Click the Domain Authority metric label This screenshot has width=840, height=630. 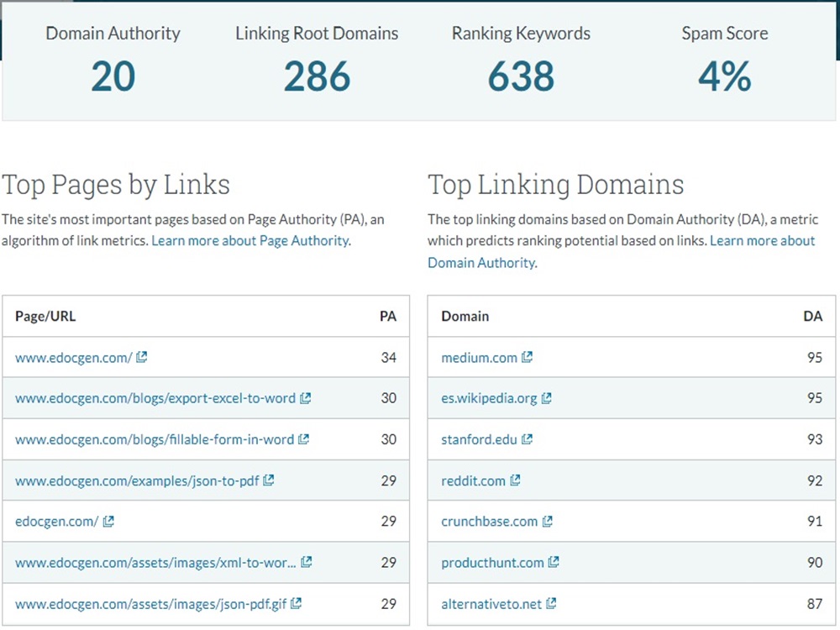tap(113, 34)
